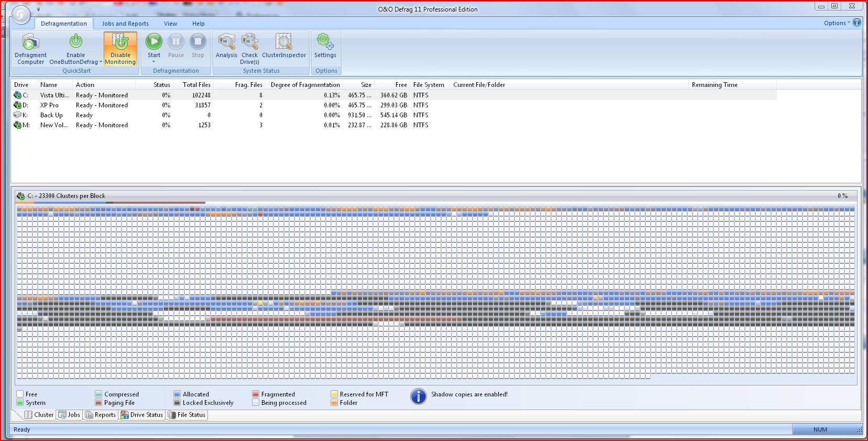Select the C: drive icon row
This screenshot has width=868, height=441.
pyautogui.click(x=17, y=95)
